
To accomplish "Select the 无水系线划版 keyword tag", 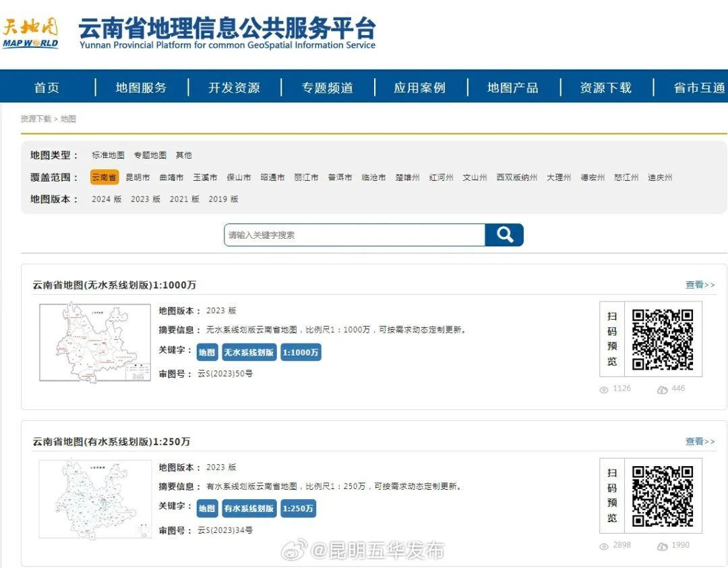I will pos(249,352).
